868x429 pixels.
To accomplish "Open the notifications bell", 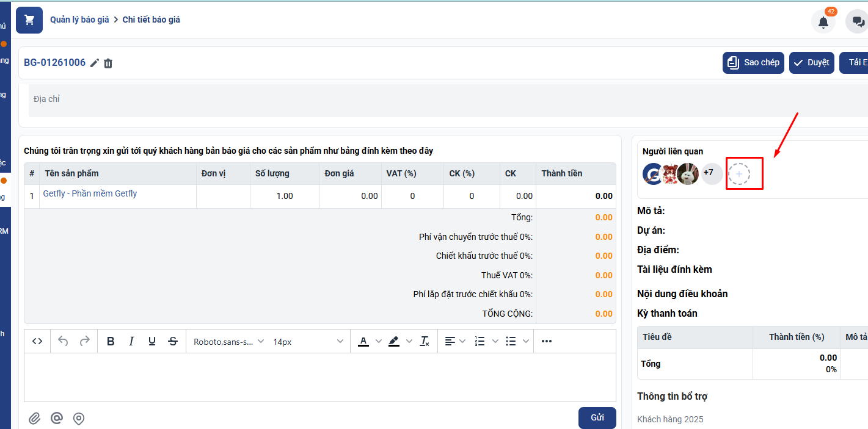I will tap(823, 23).
